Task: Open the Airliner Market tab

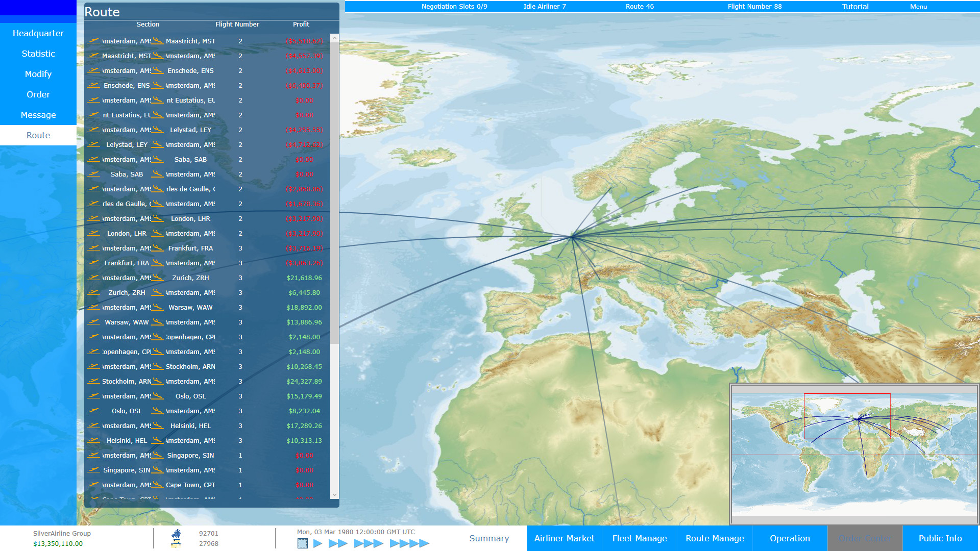Action: coord(564,538)
